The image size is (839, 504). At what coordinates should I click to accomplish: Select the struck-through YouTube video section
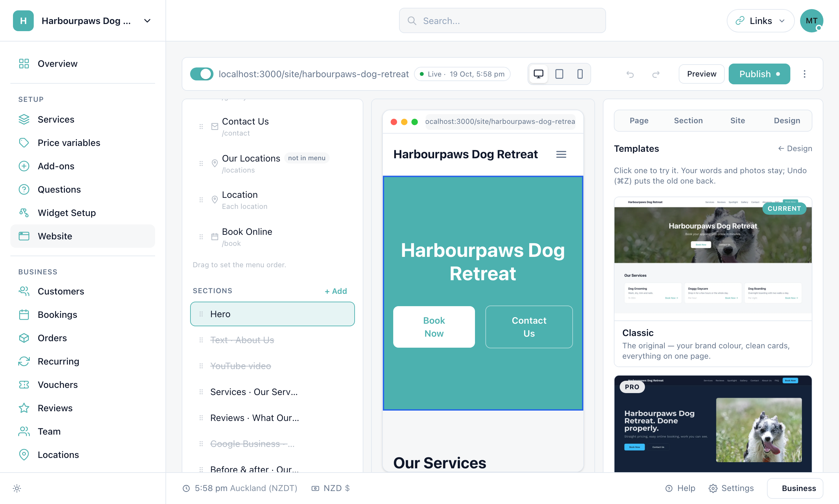click(x=273, y=366)
